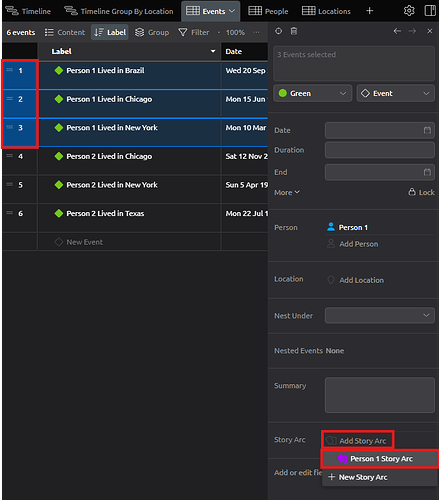439x500 pixels.
Task: Open the Event type dropdown
Action: [x=396, y=93]
